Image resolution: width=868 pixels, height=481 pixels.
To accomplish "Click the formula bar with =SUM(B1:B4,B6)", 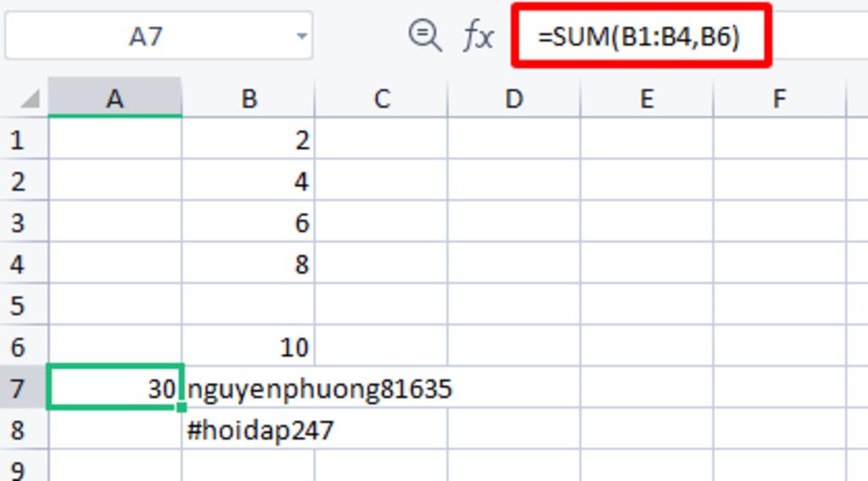I will pyautogui.click(x=640, y=36).
